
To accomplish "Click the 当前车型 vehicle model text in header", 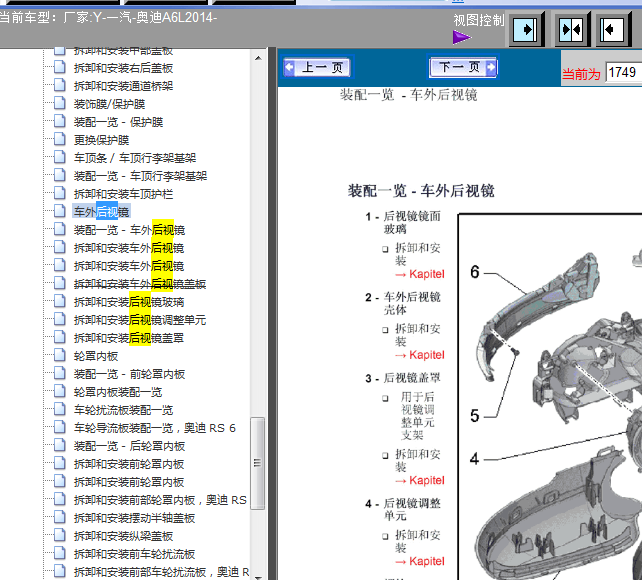I will 108,18.
